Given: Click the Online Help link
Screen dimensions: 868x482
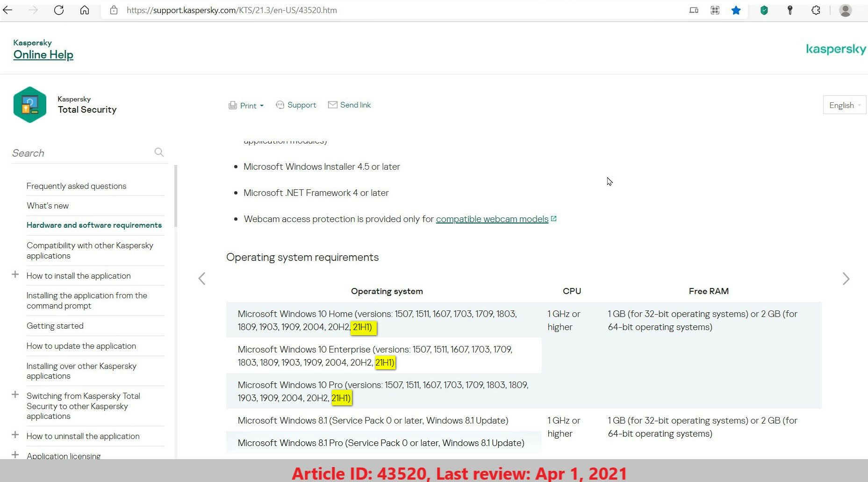Looking at the screenshot, I should [x=43, y=55].
